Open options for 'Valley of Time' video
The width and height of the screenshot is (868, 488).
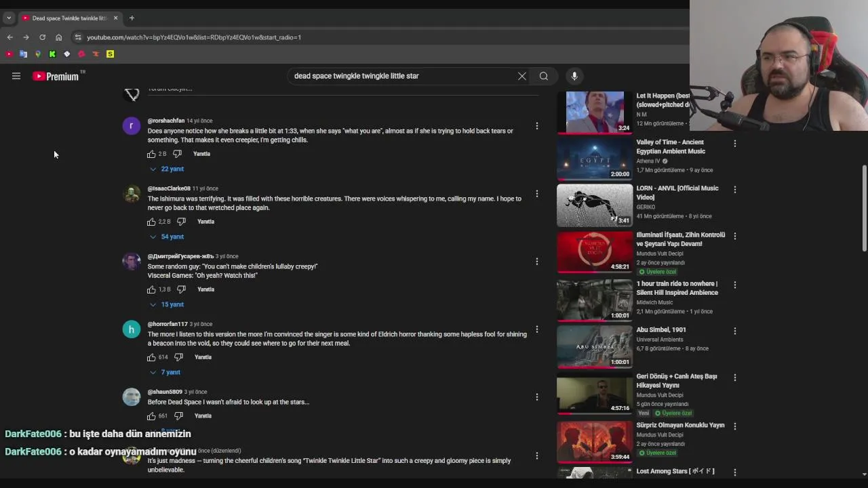tap(734, 144)
